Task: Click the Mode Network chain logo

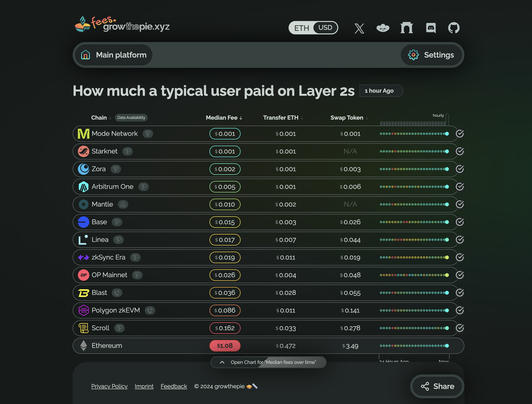Action: pos(84,134)
